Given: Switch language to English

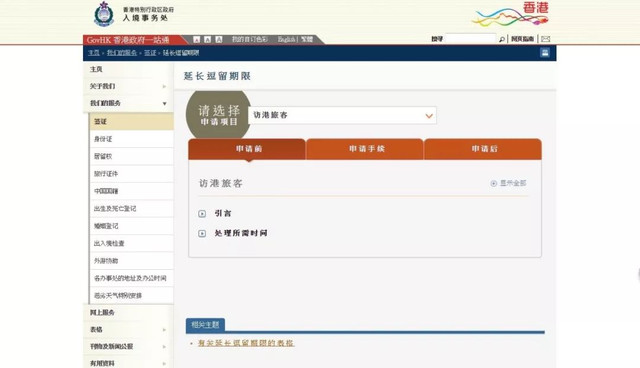Looking at the screenshot, I should point(287,39).
